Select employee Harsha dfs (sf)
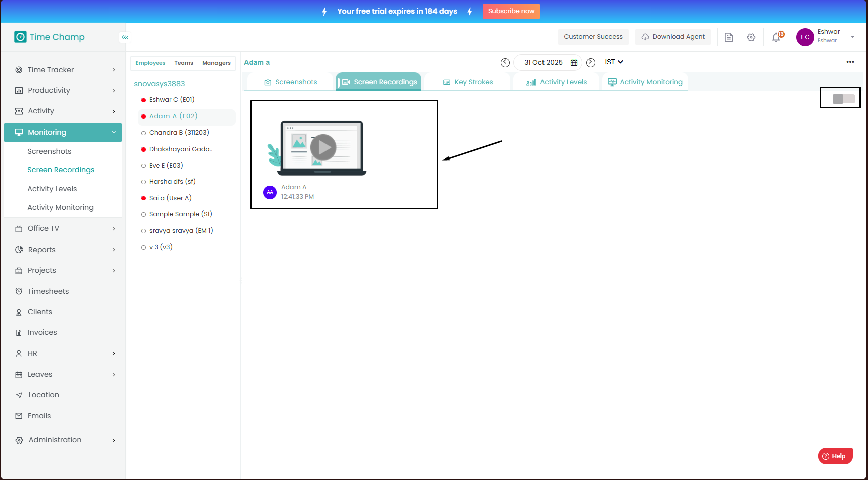Image resolution: width=868 pixels, height=480 pixels. click(172, 182)
